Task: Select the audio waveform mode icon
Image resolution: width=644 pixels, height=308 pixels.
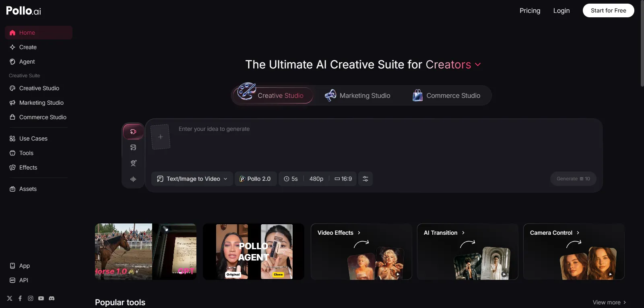Action: coord(133,179)
